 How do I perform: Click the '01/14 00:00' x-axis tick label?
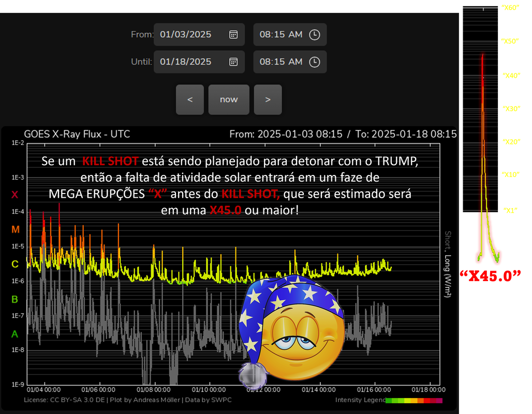pyautogui.click(x=319, y=390)
